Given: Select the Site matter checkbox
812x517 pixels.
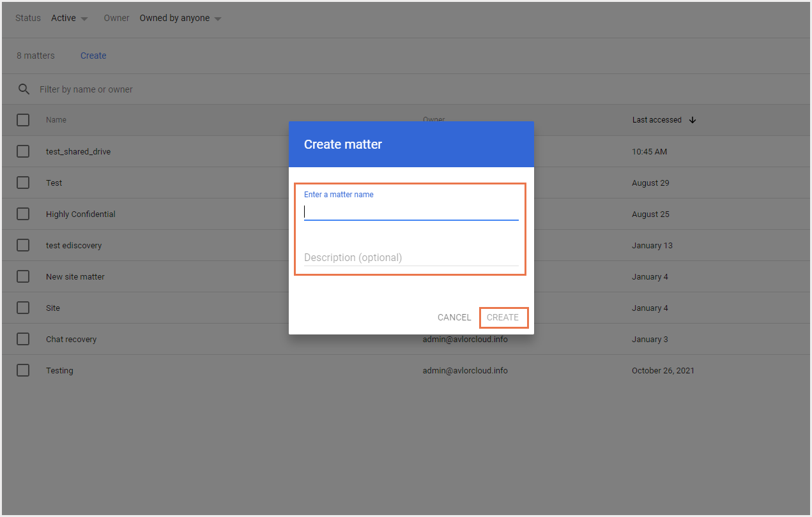Looking at the screenshot, I should (23, 308).
